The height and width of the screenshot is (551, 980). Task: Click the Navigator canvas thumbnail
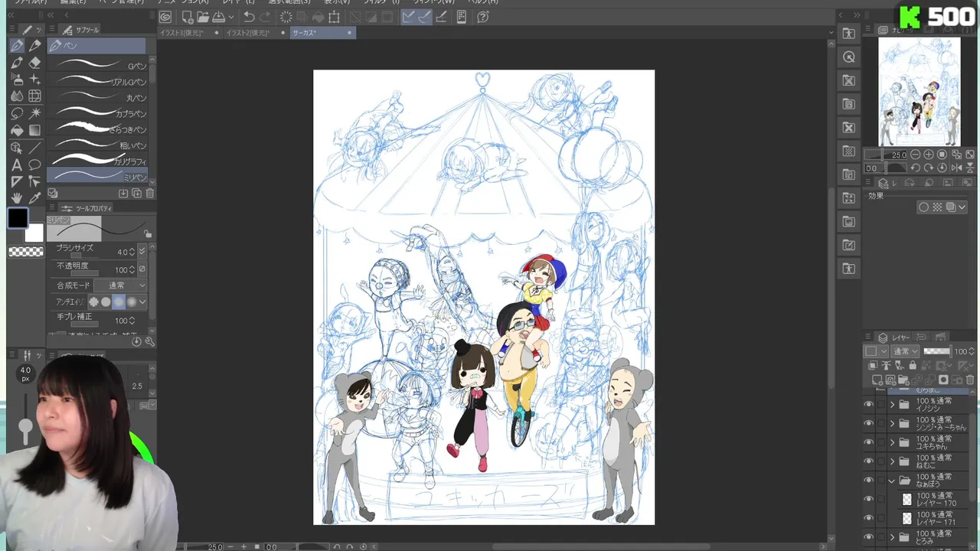pos(919,92)
